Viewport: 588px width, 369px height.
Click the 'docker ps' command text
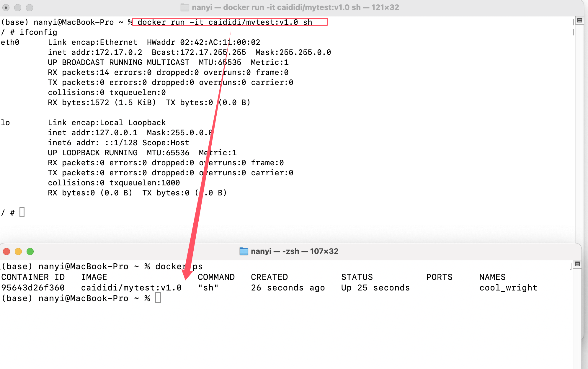coord(179,266)
